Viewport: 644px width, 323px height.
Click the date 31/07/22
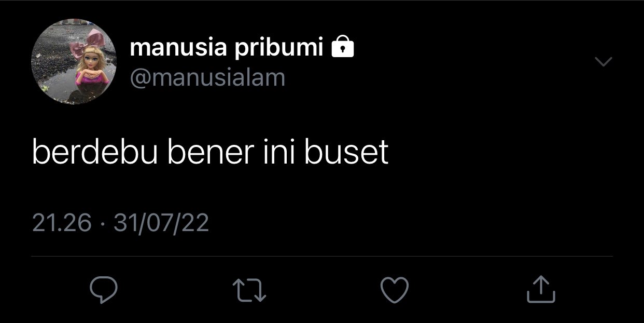[161, 223]
